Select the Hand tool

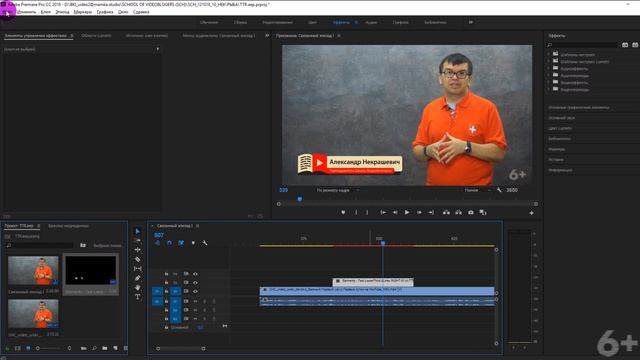[138, 287]
